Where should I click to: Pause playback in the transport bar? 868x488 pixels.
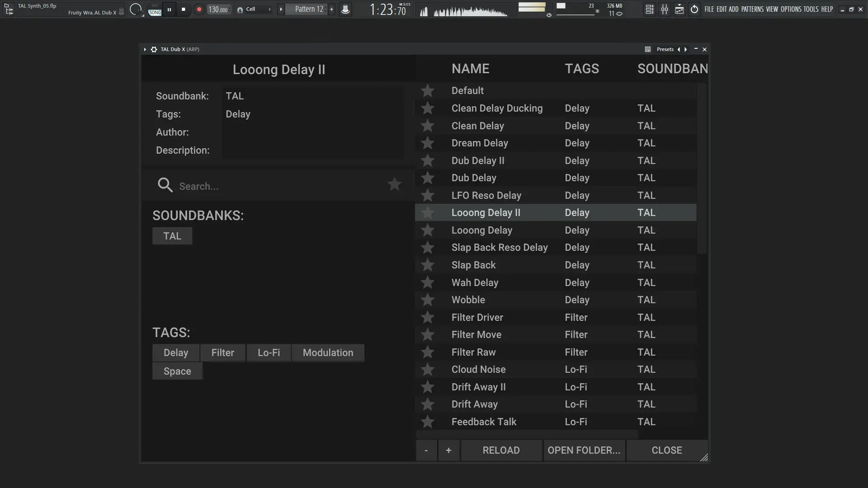coord(169,9)
